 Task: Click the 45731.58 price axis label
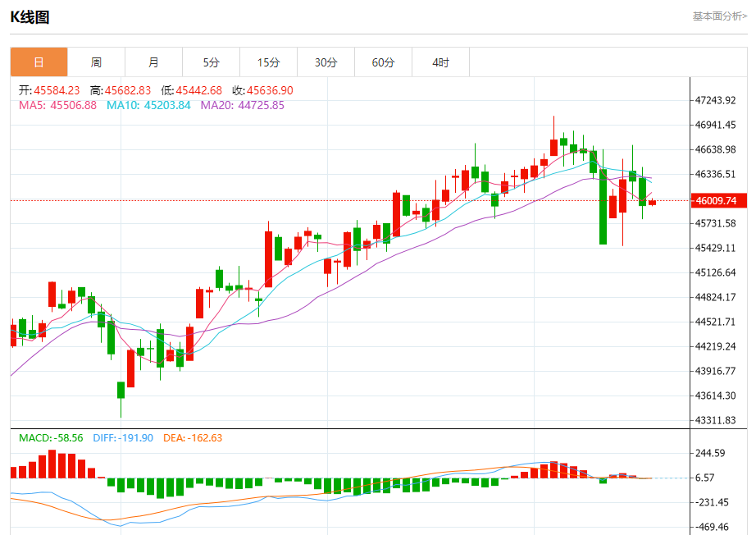(716, 223)
